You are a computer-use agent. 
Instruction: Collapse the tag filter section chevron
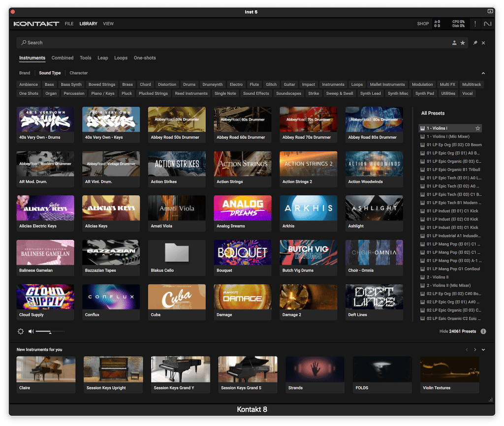[x=483, y=73]
